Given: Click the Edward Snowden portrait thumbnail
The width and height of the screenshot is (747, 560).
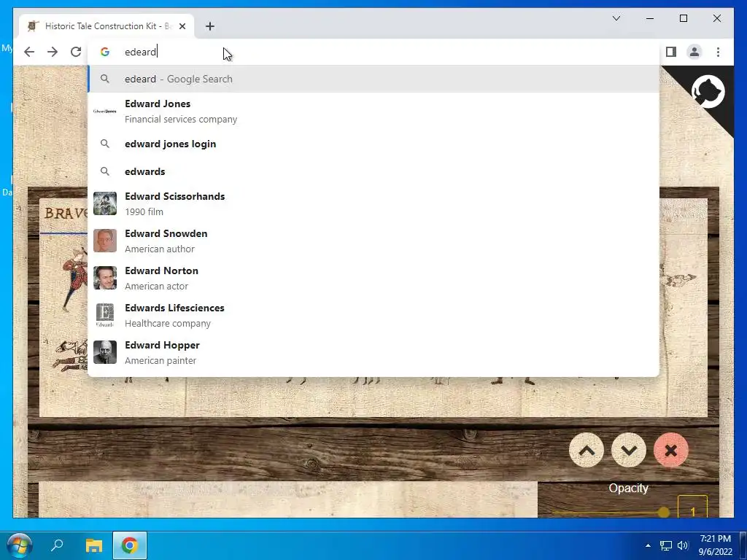Looking at the screenshot, I should (105, 241).
